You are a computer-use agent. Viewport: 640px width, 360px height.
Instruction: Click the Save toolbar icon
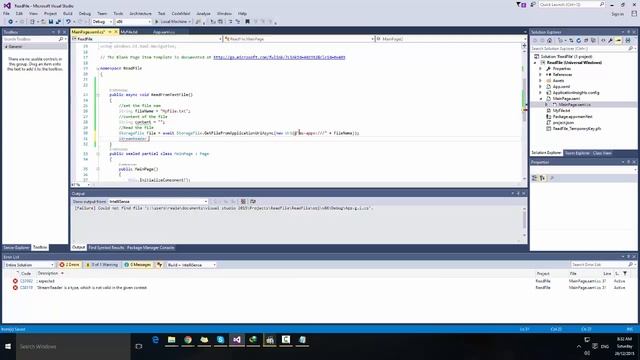click(x=51, y=22)
